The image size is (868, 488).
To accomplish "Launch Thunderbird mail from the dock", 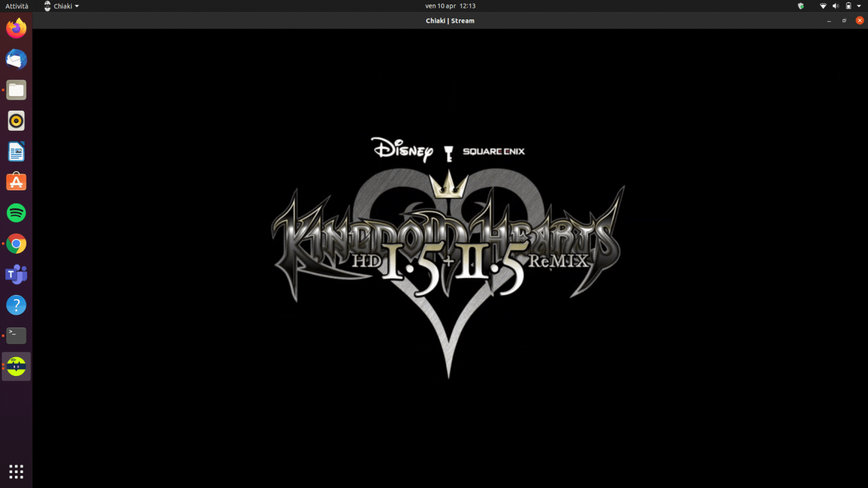I will click(x=16, y=60).
